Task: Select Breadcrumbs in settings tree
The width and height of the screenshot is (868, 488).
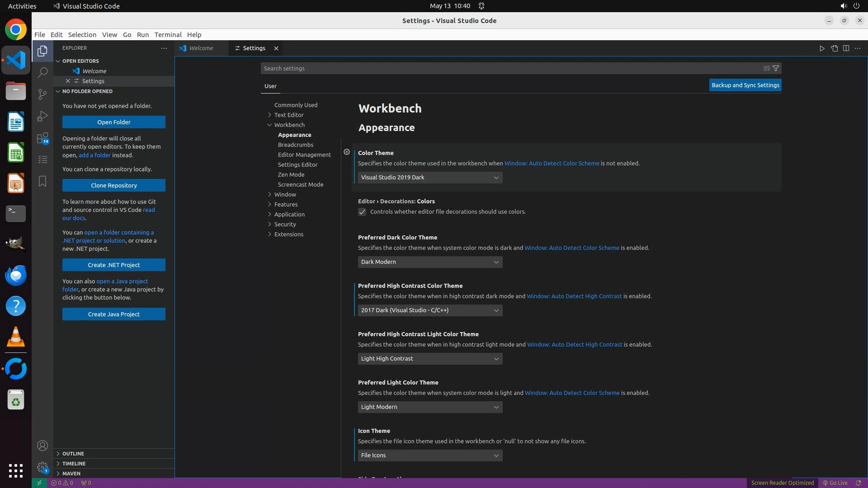Action: (296, 145)
